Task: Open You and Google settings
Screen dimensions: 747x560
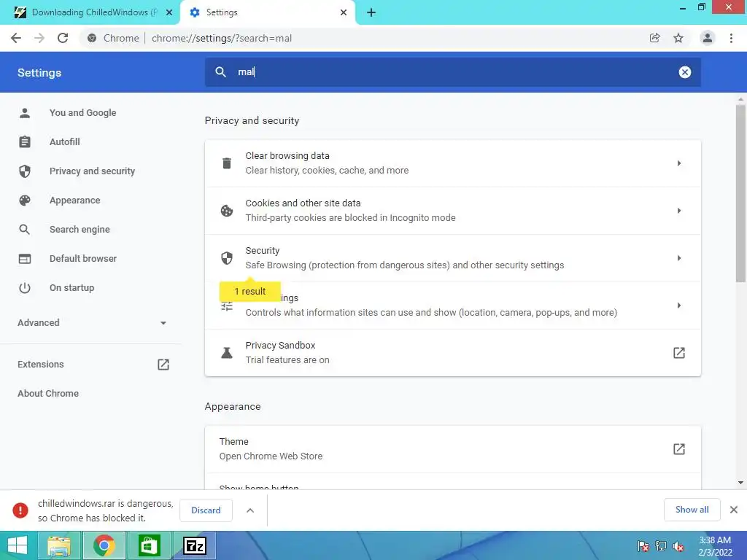Action: pos(83,113)
